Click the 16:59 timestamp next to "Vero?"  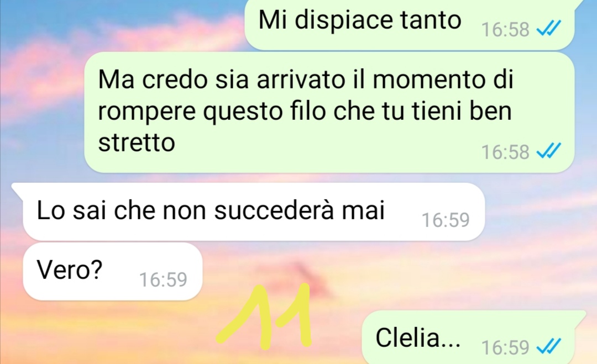pyautogui.click(x=163, y=279)
